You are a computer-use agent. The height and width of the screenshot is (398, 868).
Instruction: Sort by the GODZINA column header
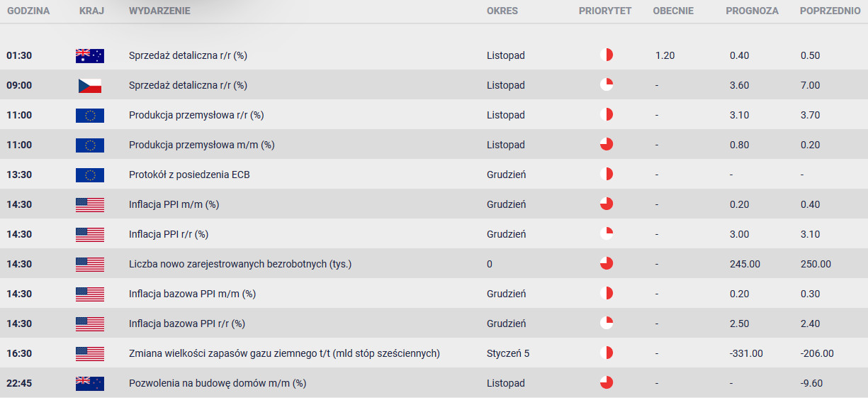click(x=28, y=11)
